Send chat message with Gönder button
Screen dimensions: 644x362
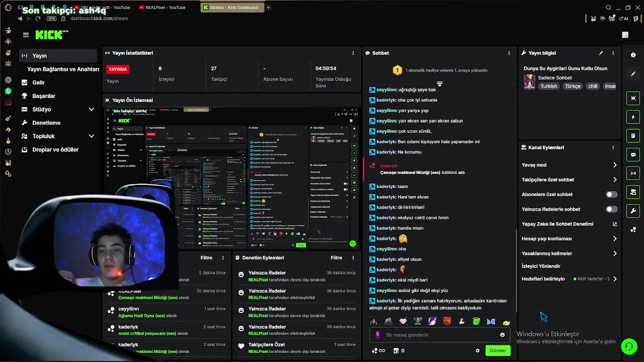498,350
